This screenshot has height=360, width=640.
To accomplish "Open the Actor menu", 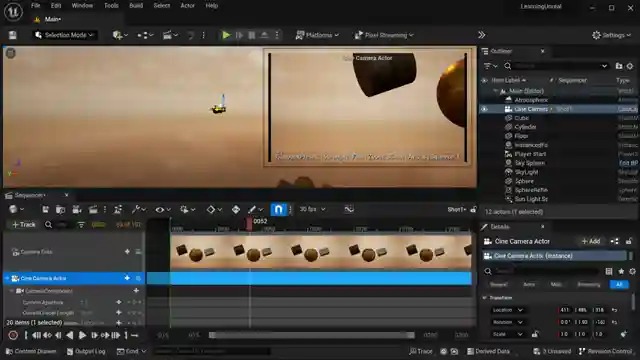I will pyautogui.click(x=187, y=6).
